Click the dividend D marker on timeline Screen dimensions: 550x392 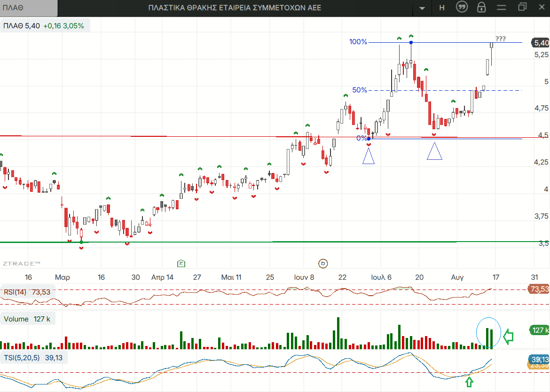click(x=322, y=263)
